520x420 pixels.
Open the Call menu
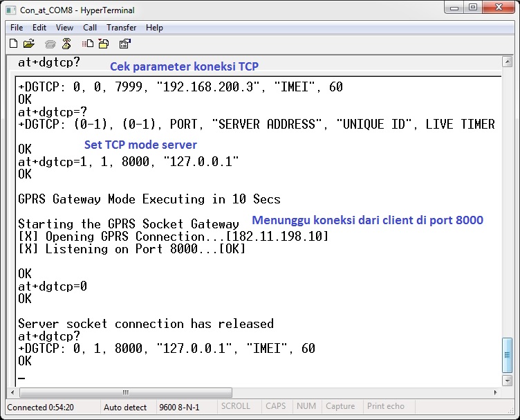click(90, 28)
